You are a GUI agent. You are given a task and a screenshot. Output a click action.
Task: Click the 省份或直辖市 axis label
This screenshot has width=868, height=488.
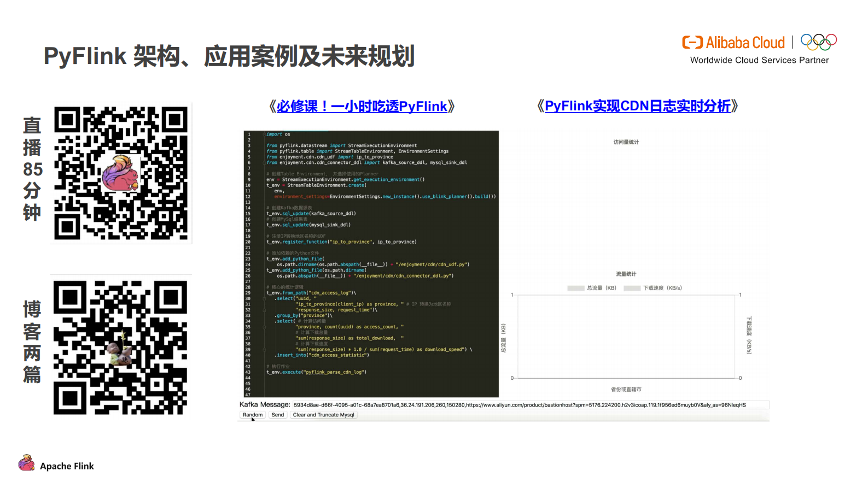626,390
